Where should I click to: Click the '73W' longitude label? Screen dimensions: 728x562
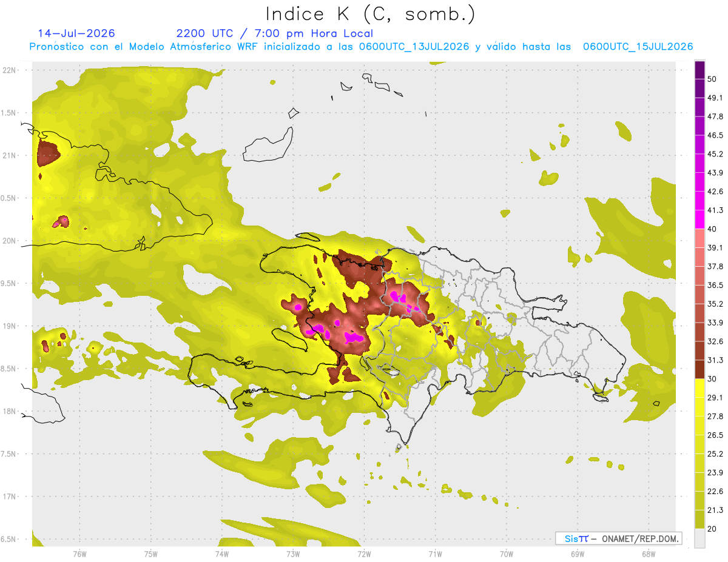click(293, 554)
